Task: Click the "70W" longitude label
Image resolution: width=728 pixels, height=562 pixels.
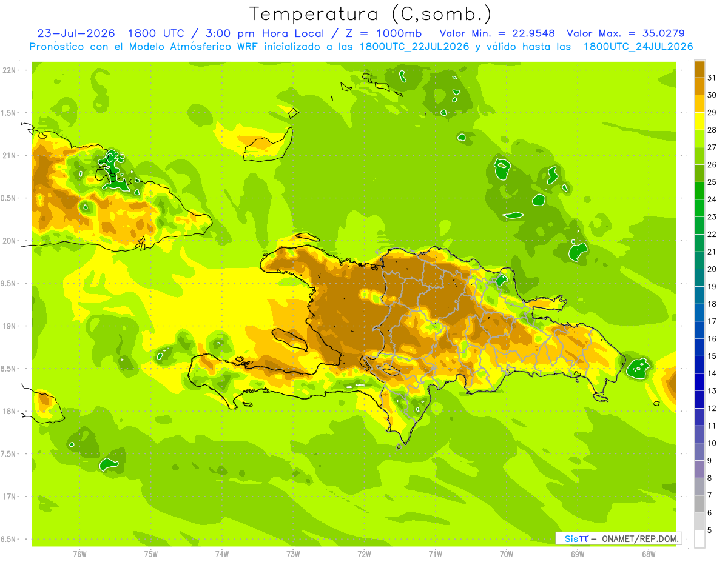Action: coord(507,554)
